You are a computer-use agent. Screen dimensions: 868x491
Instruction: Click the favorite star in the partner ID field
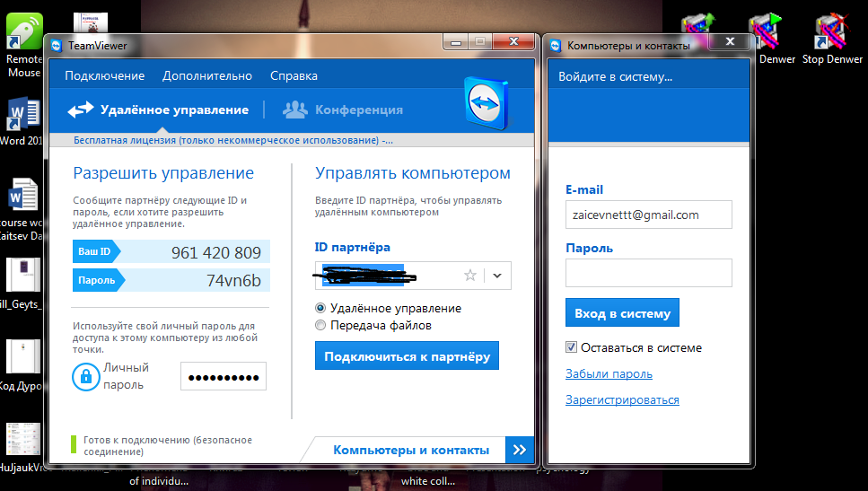point(470,275)
